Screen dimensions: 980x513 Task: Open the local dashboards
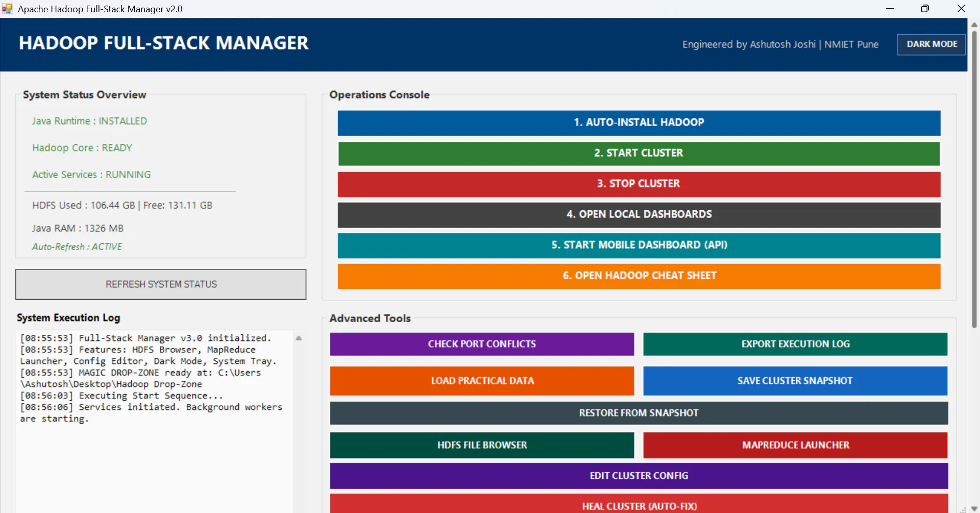[x=639, y=214]
